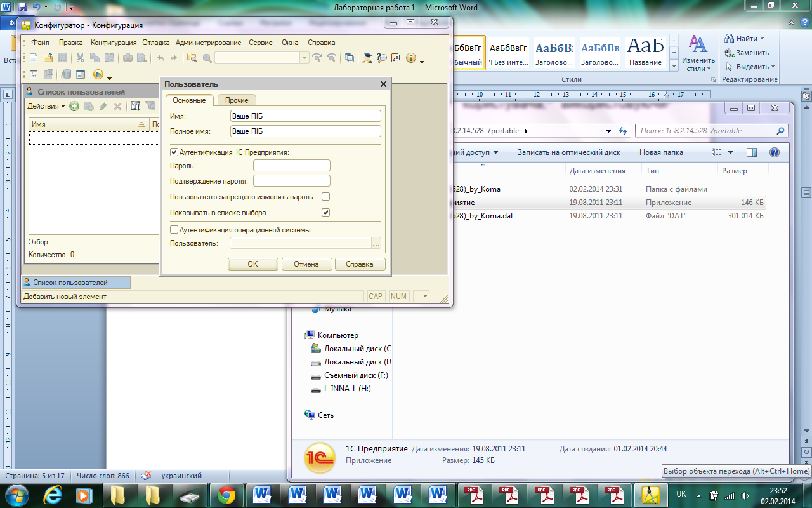The image size is (812, 508).
Task: Select the Основные tab
Action: pos(189,100)
